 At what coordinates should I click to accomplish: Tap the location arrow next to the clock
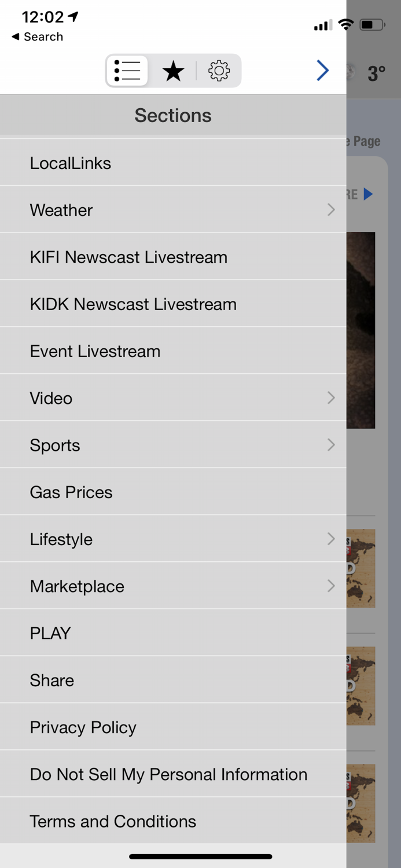click(73, 17)
